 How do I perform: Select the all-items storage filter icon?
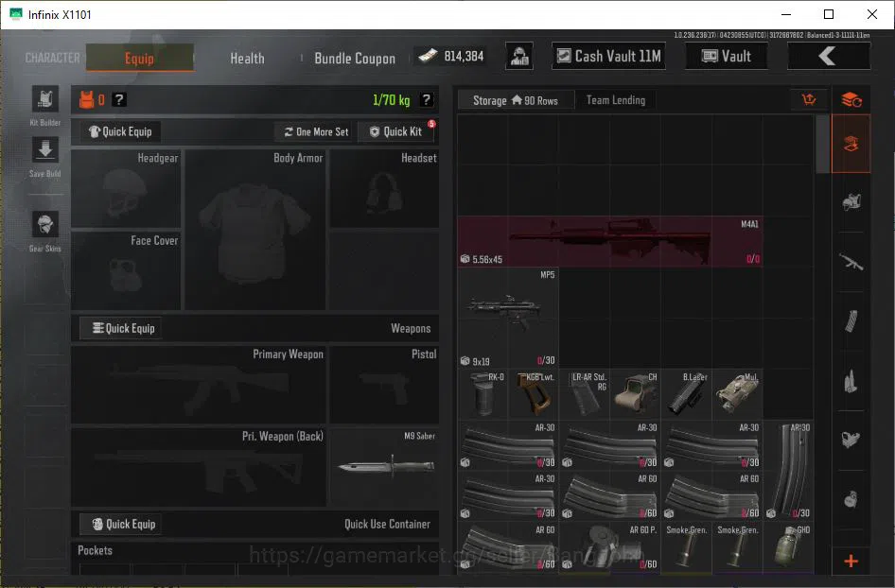[x=851, y=144]
